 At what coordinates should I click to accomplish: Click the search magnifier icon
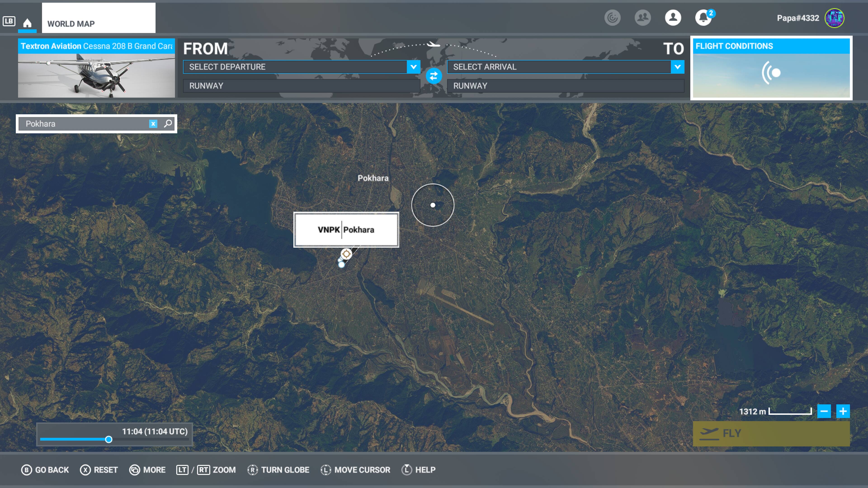coord(168,124)
